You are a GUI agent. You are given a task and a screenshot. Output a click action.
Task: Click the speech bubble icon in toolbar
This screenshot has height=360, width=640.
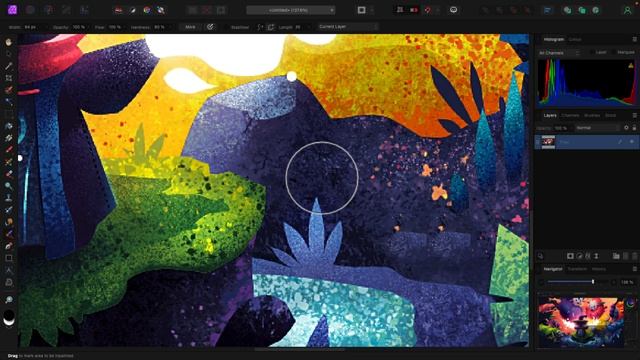[x=453, y=10]
